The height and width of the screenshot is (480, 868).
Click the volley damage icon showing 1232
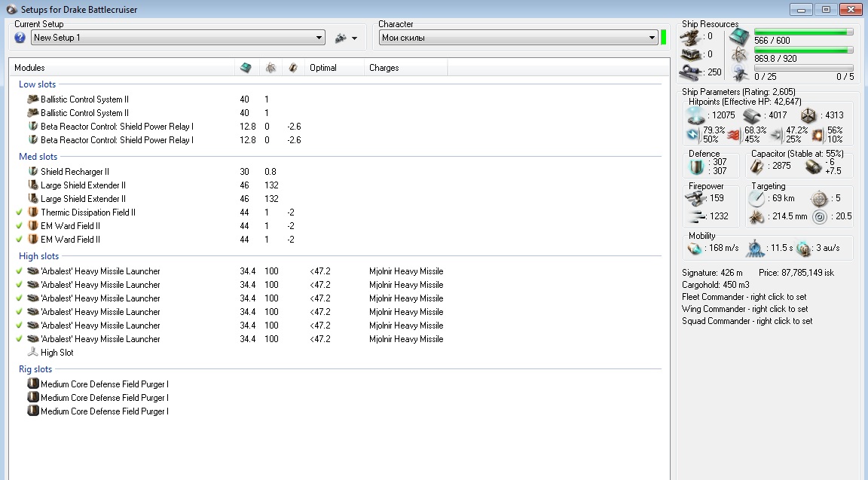point(695,216)
